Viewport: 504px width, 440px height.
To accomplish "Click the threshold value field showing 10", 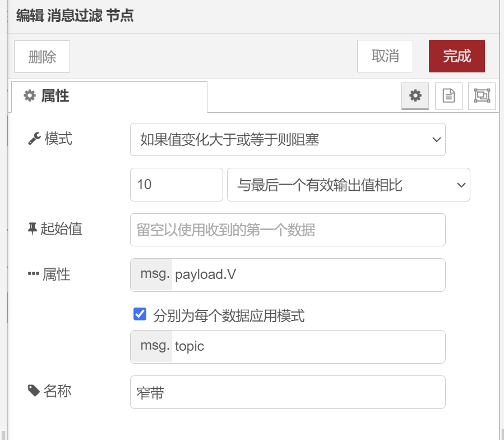I will (x=177, y=185).
